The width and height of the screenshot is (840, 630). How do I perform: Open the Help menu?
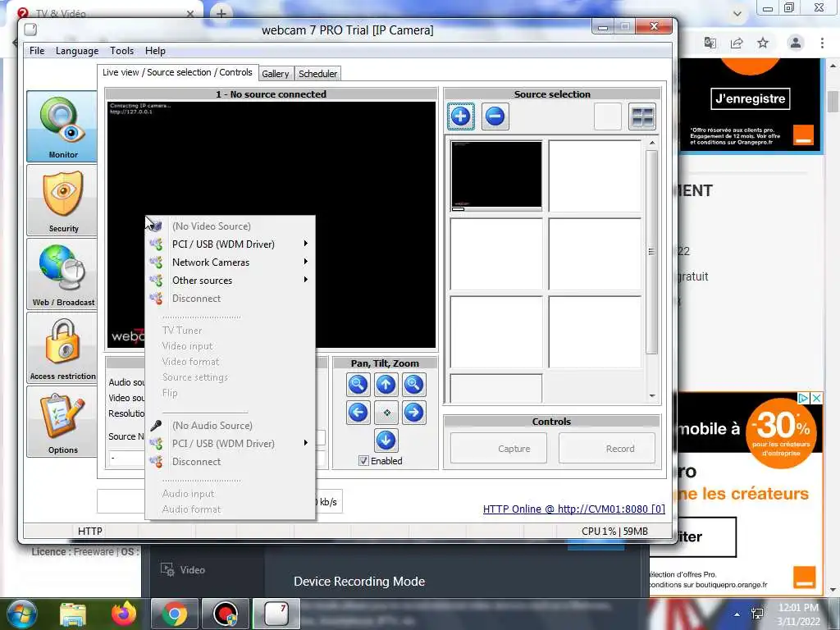point(155,51)
